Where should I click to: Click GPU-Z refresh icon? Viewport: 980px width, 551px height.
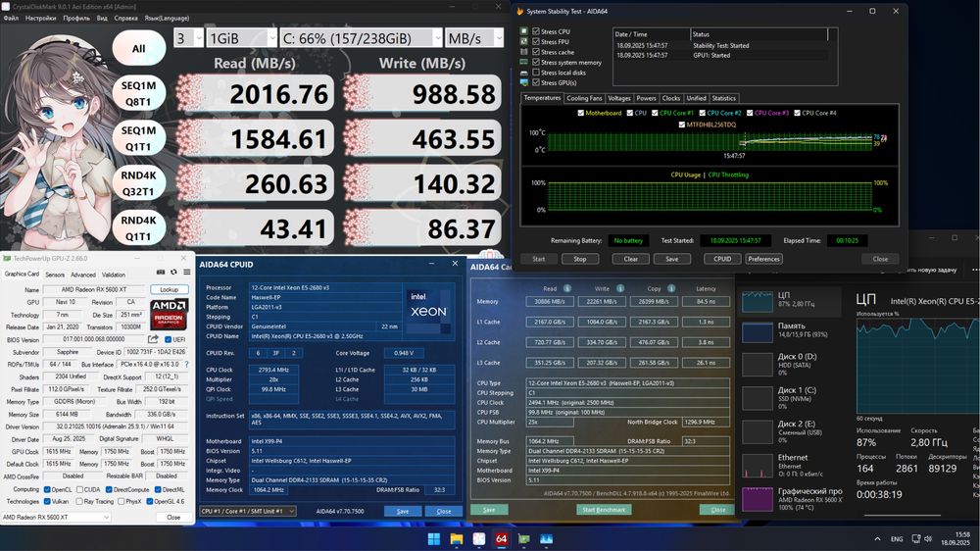[173, 272]
